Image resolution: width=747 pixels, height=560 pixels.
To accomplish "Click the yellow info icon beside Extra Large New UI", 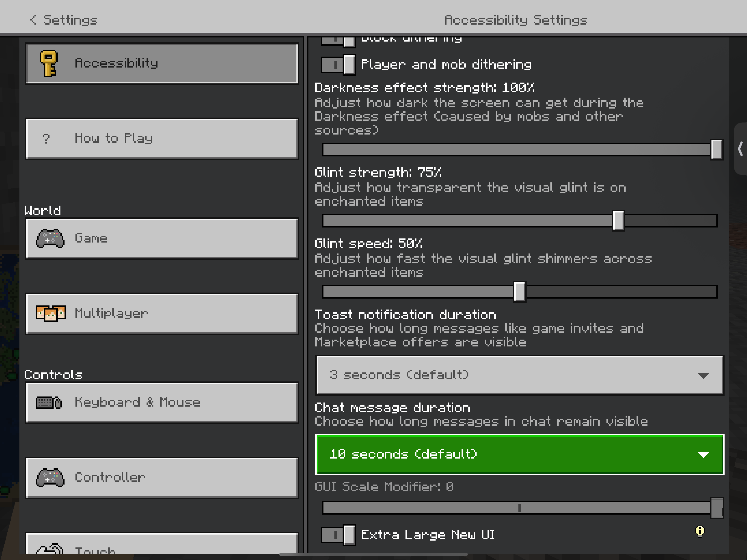I will pos(700,532).
